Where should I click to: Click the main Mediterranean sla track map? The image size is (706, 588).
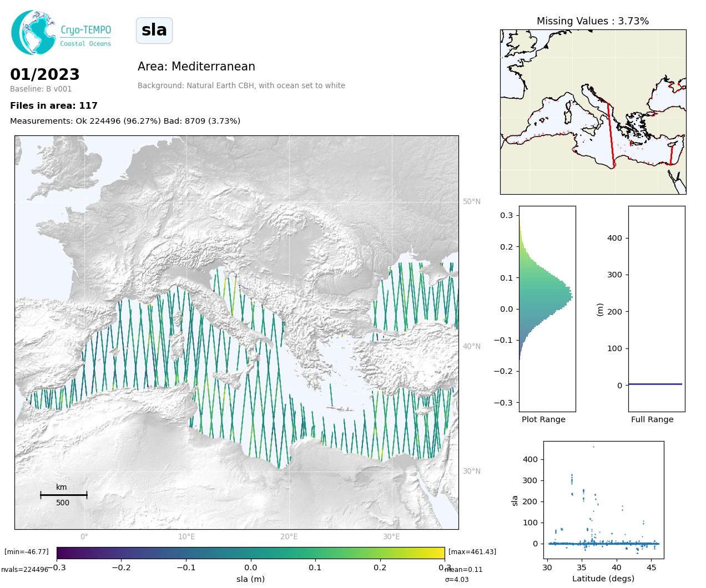click(236, 332)
